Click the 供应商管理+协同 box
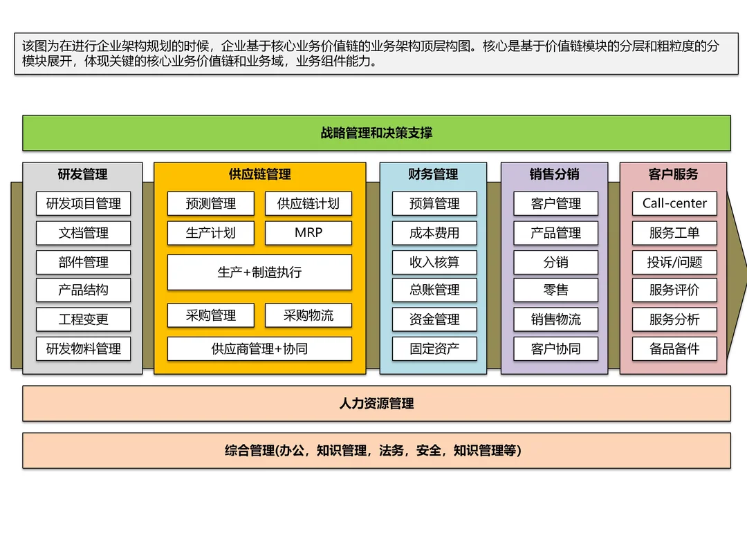Image resolution: width=747 pixels, height=560 pixels. click(x=259, y=349)
